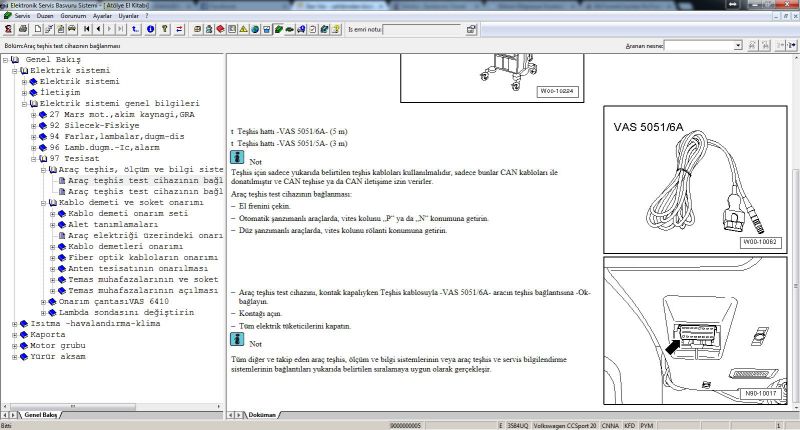
Task: Click the globe icon in the toolbar
Action: pyautogui.click(x=255, y=29)
